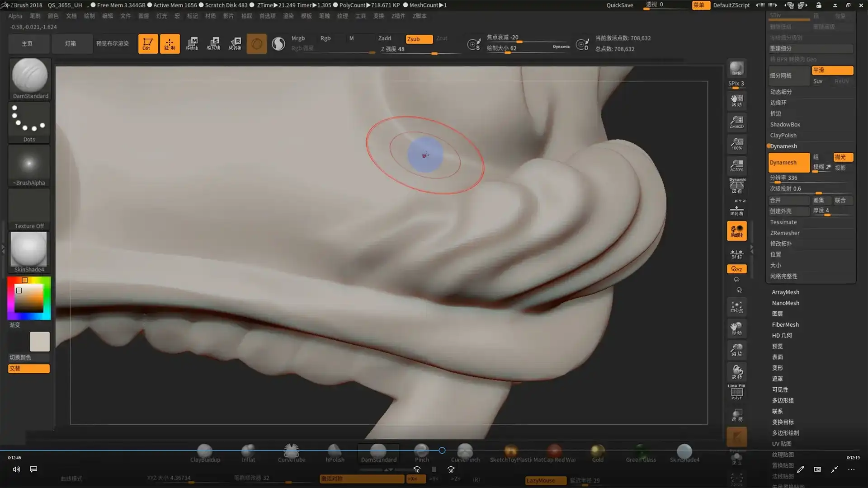Open the SkinShade4 material thumbnail
This screenshot has width=868, height=488.
point(29,250)
